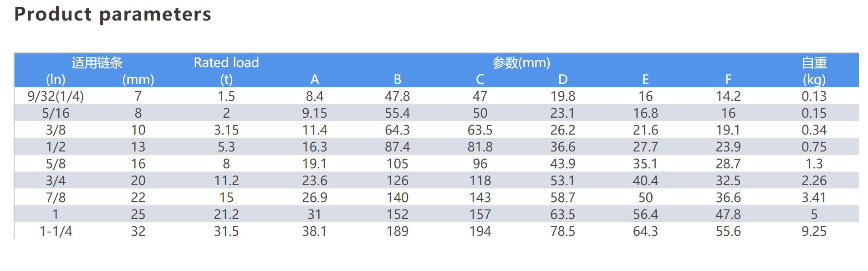The image size is (868, 271).
Task: Select weight value 9.25 in last row
Action: tap(814, 231)
